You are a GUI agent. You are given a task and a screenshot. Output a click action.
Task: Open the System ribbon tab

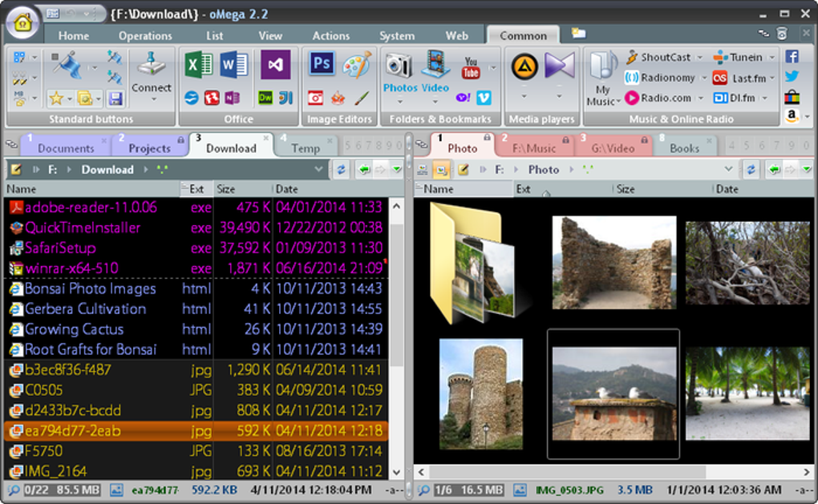(397, 35)
